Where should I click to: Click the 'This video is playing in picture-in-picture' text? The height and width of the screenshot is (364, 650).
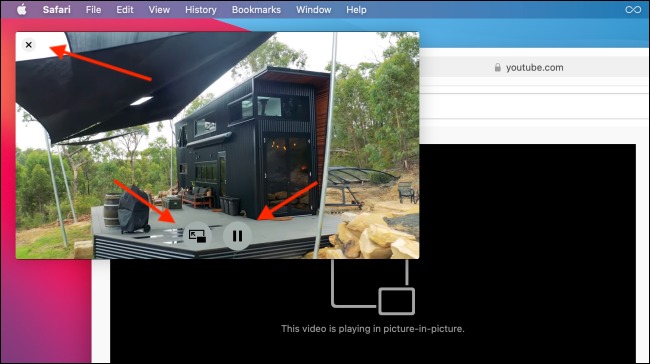click(x=373, y=329)
